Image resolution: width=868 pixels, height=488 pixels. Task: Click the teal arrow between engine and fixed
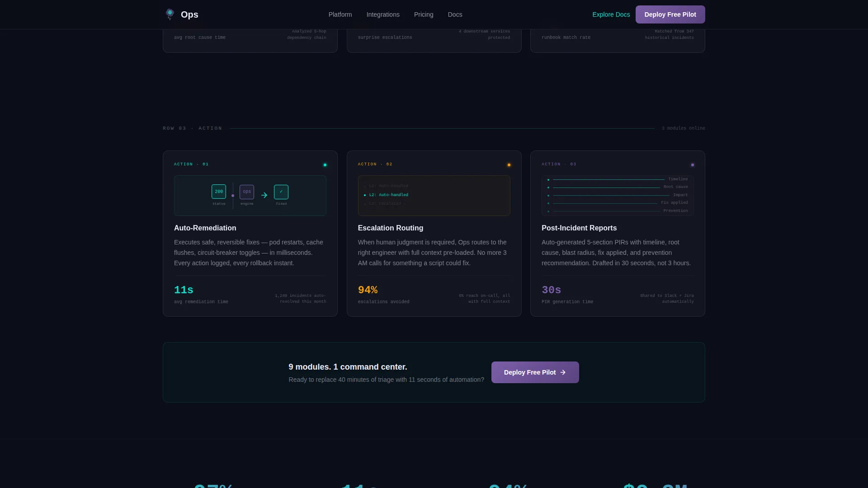pos(264,195)
